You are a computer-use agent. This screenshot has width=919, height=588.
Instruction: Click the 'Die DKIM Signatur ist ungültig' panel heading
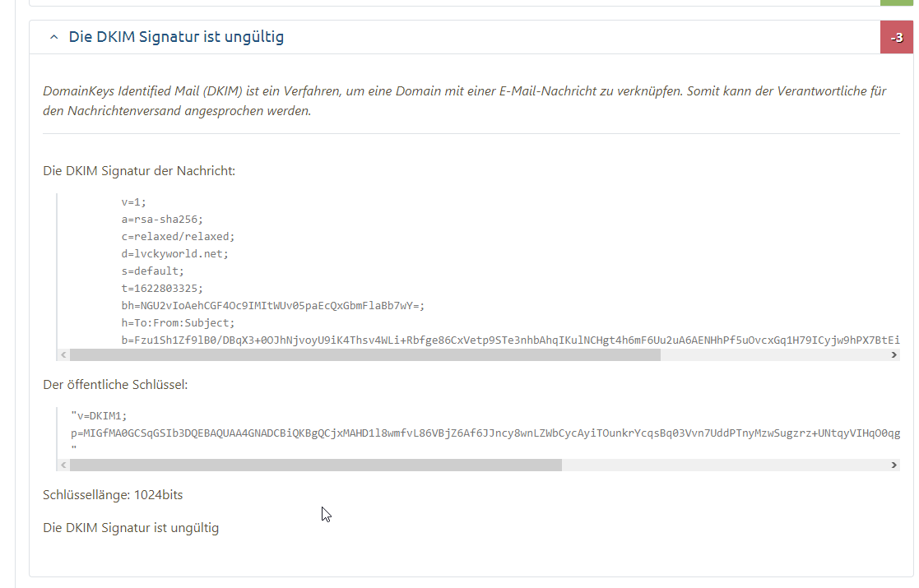(x=176, y=38)
